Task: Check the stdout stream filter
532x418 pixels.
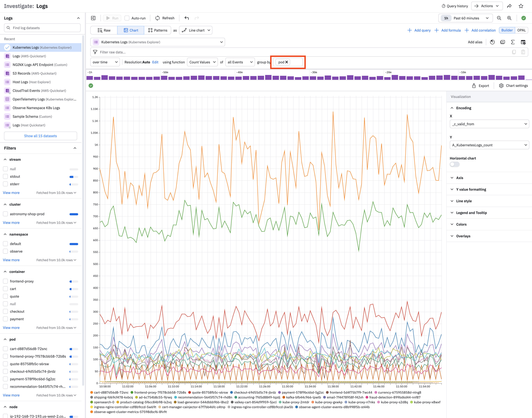Action: (x=5, y=177)
